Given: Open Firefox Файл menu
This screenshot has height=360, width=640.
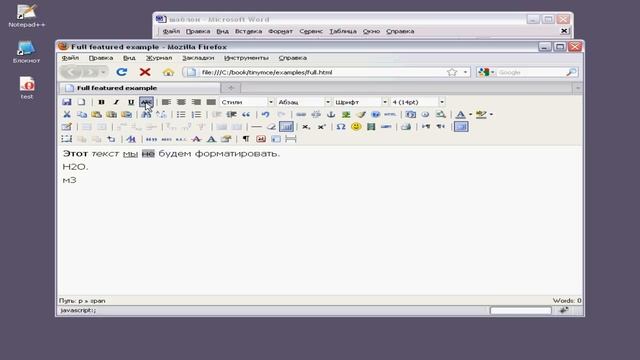Looking at the screenshot, I should coord(70,58).
